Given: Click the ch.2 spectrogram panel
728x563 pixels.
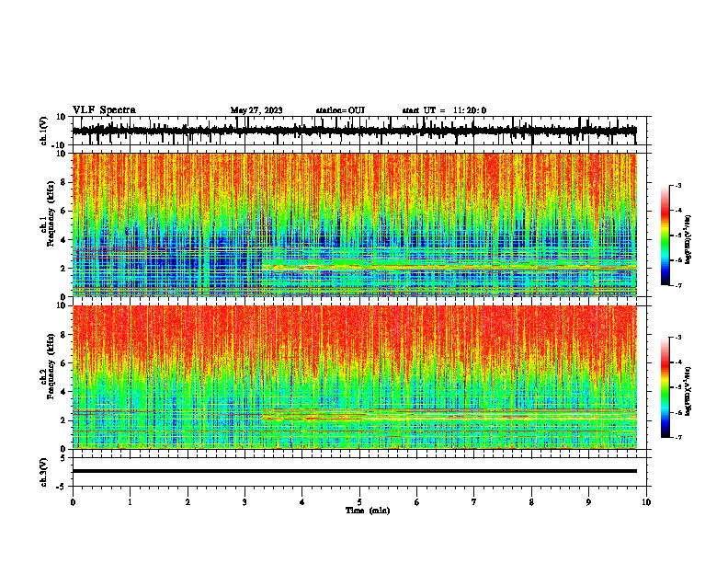Looking at the screenshot, I should (x=355, y=377).
